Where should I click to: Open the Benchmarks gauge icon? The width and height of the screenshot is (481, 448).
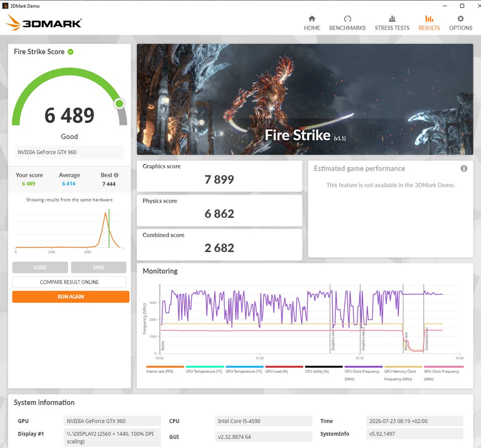[347, 19]
